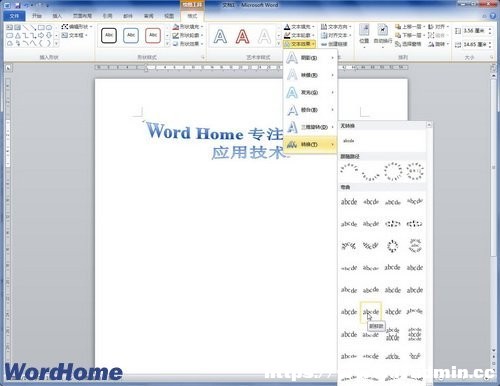Image resolution: width=500 pixels, height=386 pixels.
Task: Click the 文本效果 (Text Effects) button
Action: 299,44
